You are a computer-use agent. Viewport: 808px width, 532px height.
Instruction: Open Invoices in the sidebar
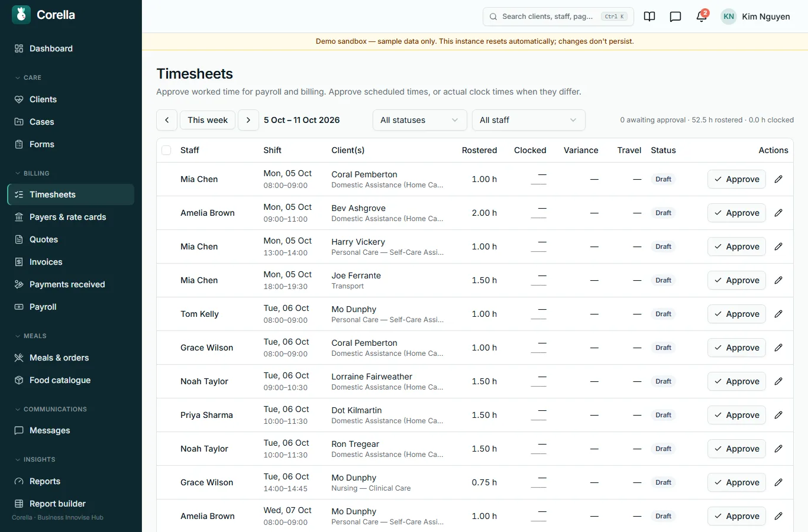point(70,262)
